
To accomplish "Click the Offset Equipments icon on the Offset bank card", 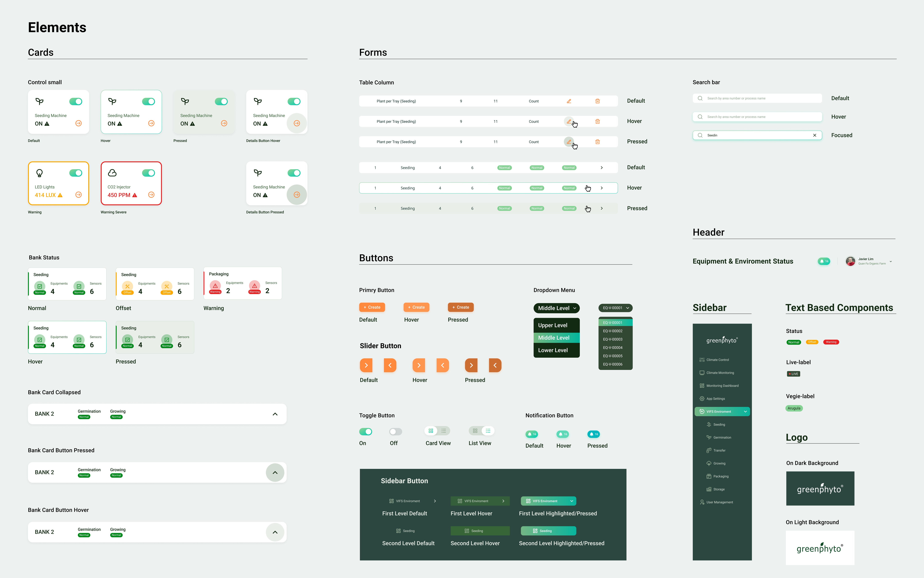I will click(128, 287).
